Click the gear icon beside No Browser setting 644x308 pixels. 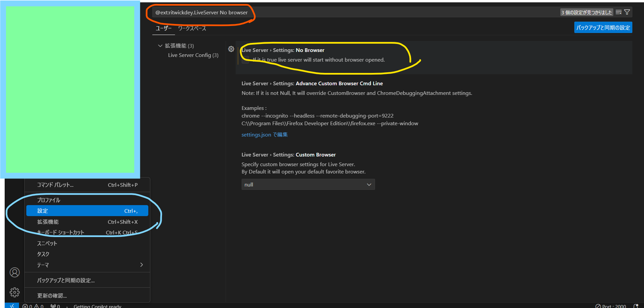point(231,49)
